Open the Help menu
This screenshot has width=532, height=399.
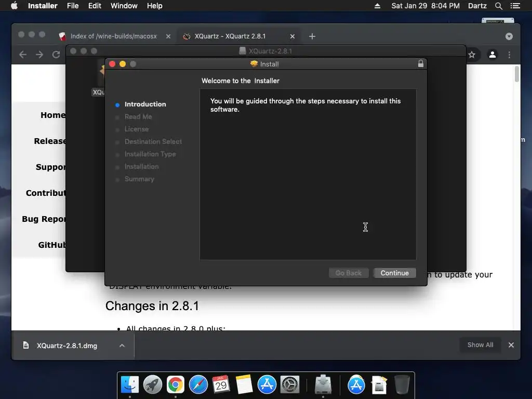click(154, 6)
